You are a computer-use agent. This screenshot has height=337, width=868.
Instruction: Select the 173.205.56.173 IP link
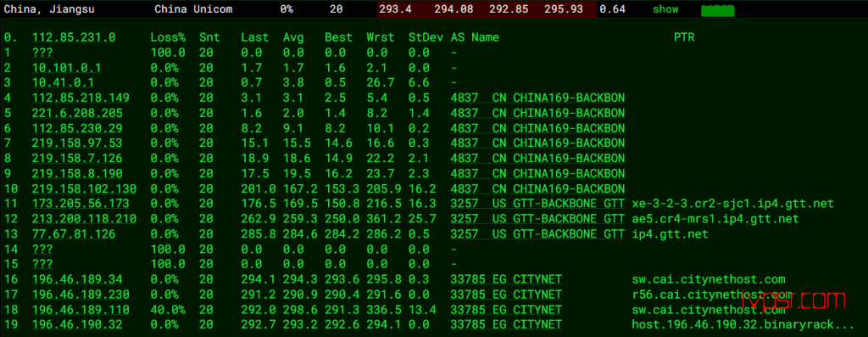tap(81, 204)
